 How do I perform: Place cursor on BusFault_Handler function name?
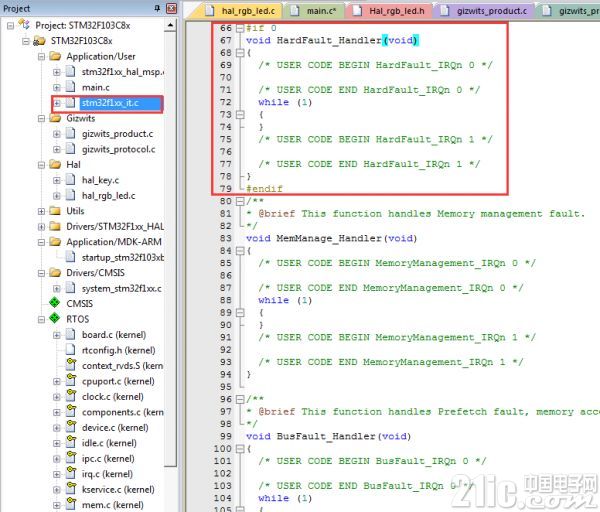[326, 436]
